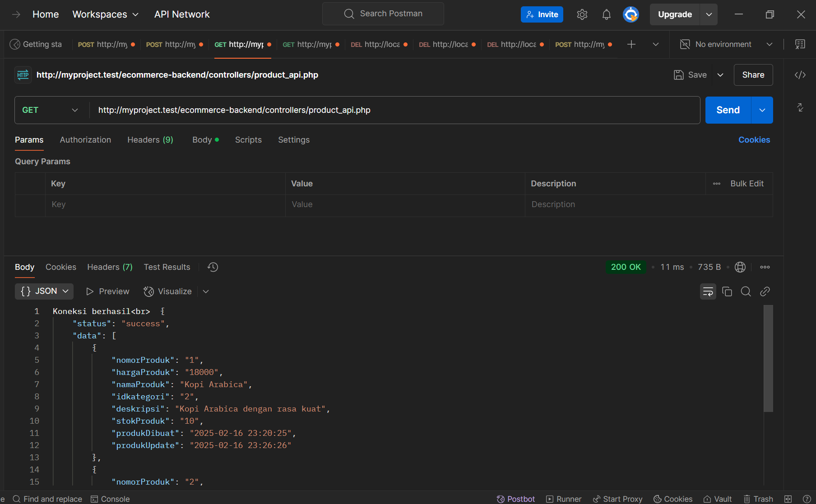
Task: Open the Cookies link beside request tabs
Action: pos(754,140)
